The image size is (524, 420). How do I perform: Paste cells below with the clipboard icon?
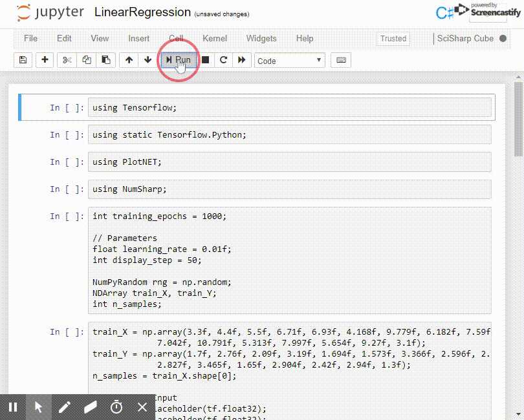(106, 60)
